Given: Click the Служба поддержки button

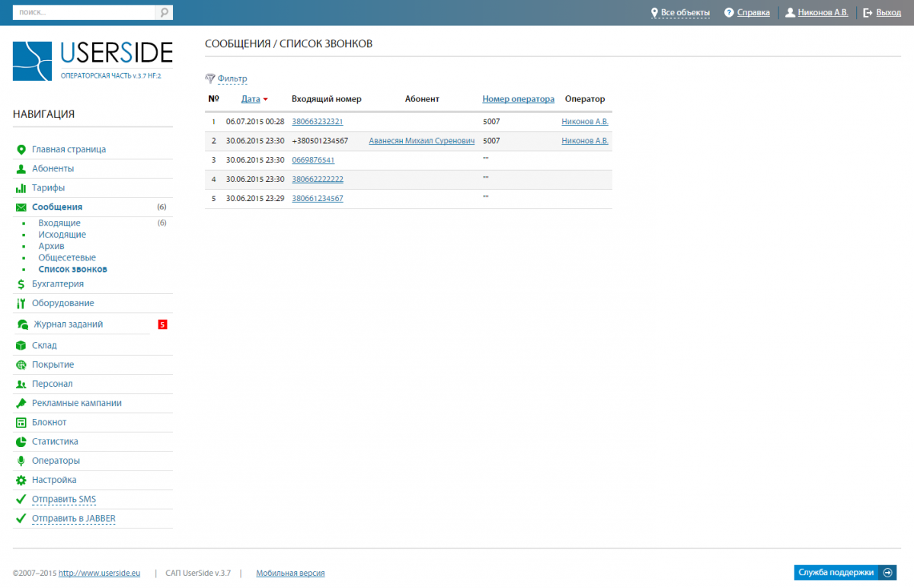Looking at the screenshot, I should tap(836, 573).
